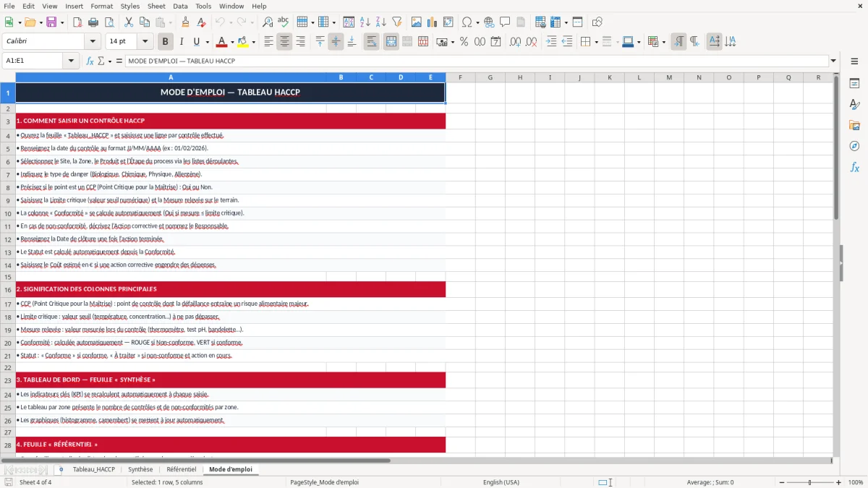Insert image icon
The image size is (868, 488).
coord(416,22)
